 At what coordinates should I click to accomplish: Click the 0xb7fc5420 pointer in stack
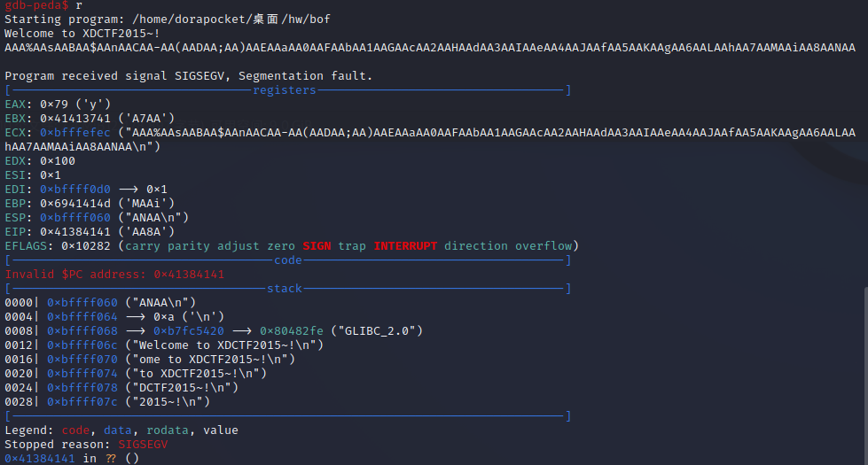(x=189, y=331)
